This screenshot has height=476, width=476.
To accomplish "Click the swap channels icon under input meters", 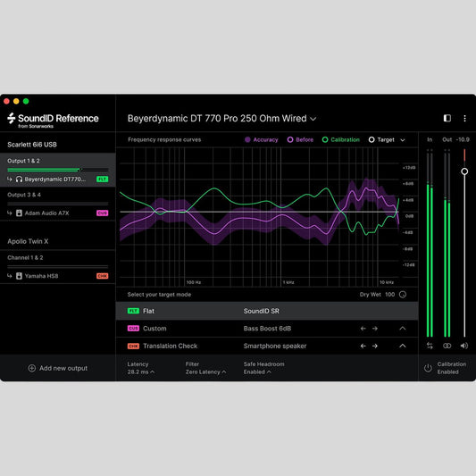I will coord(430,346).
